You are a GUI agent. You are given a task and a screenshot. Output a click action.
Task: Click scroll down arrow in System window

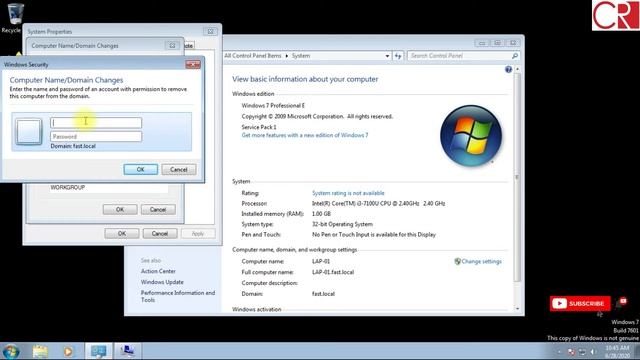517,309
